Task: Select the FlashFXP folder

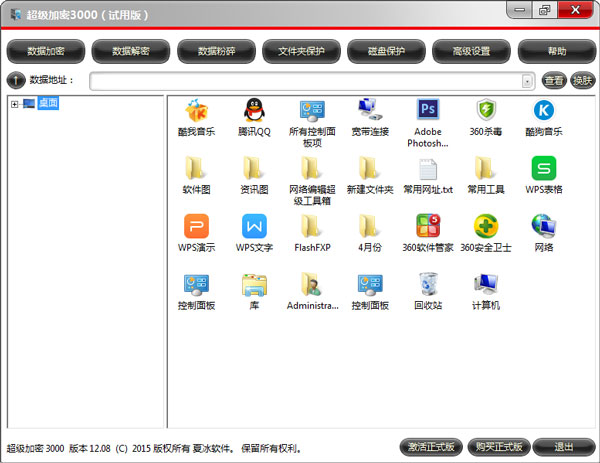Action: (x=312, y=226)
